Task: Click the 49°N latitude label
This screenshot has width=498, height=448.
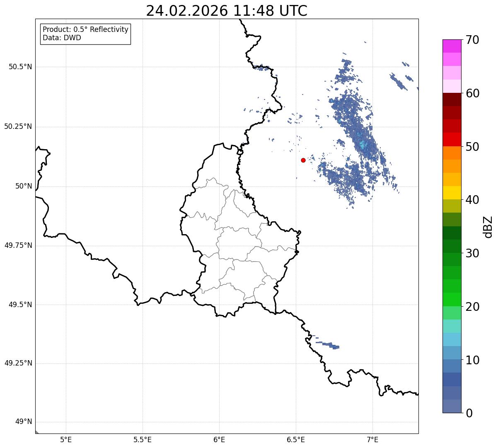Action: 24,422
